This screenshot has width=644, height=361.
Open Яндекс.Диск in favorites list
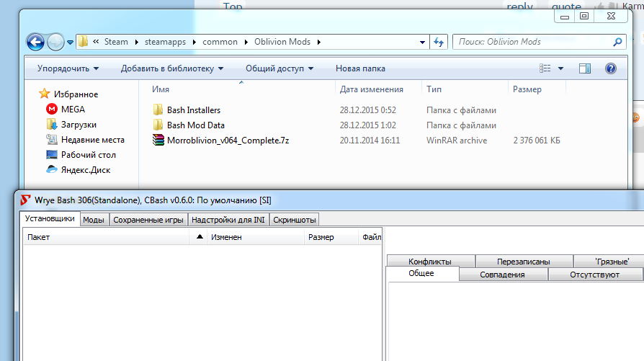(x=78, y=170)
